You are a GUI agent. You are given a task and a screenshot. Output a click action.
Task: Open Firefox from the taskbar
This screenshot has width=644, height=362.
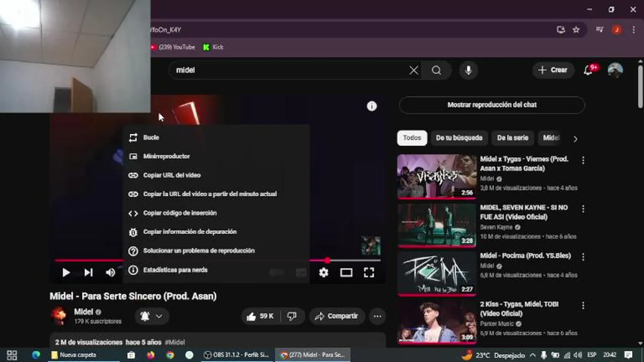pos(151,355)
